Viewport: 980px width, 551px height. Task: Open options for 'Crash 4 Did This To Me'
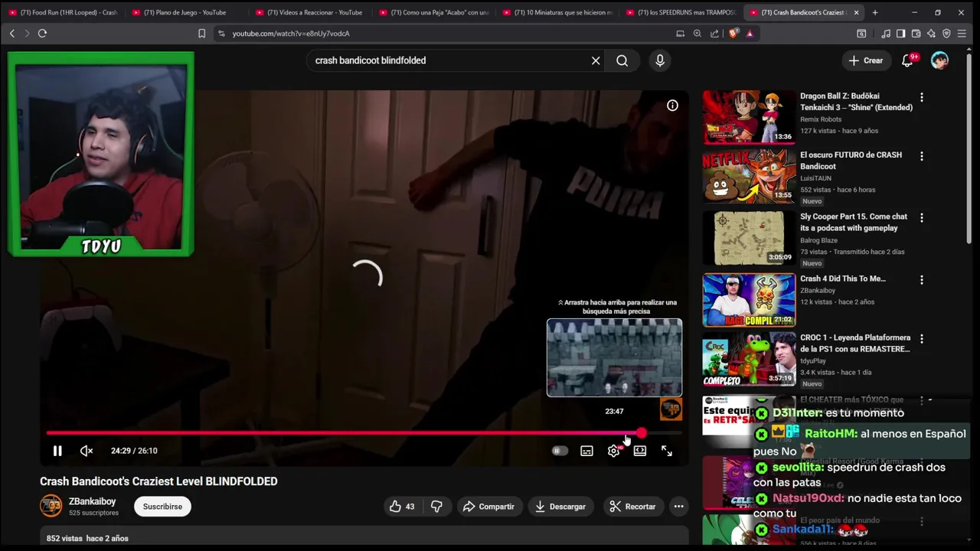point(922,281)
